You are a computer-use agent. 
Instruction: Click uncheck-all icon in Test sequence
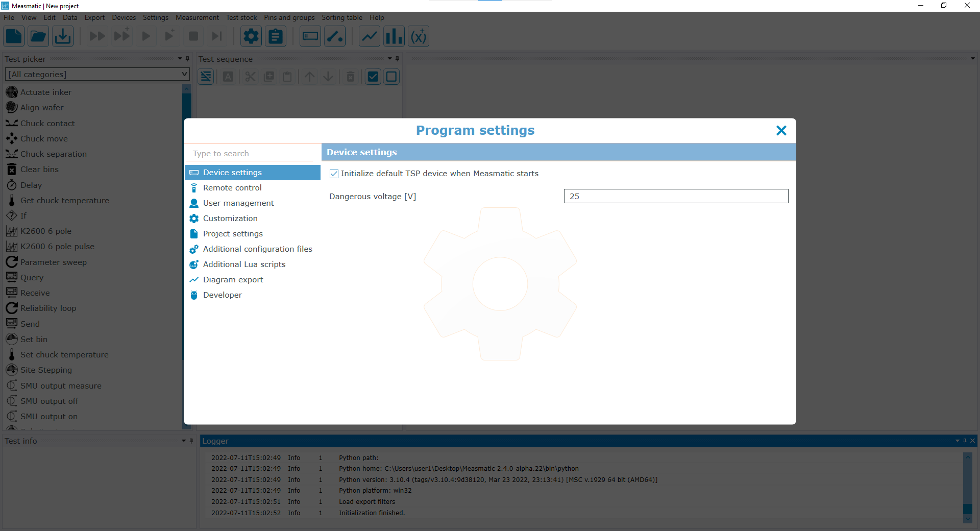coord(391,77)
